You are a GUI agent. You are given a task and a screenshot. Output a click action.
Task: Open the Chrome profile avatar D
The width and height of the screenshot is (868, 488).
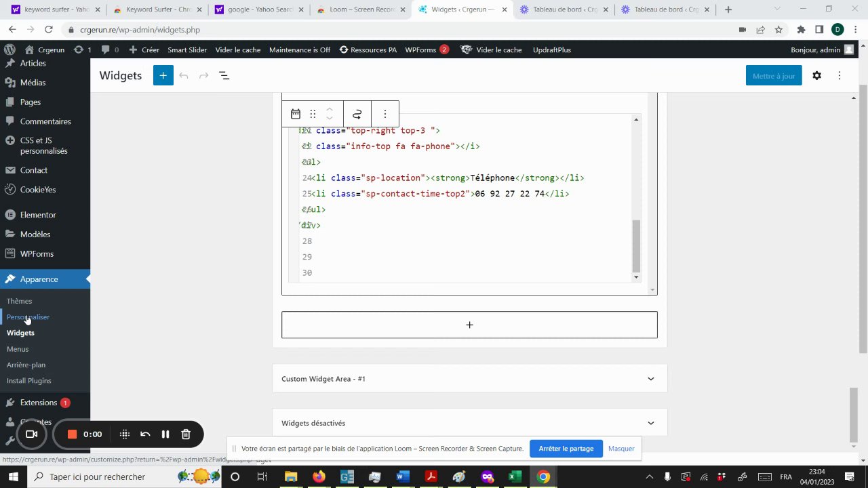(837, 30)
